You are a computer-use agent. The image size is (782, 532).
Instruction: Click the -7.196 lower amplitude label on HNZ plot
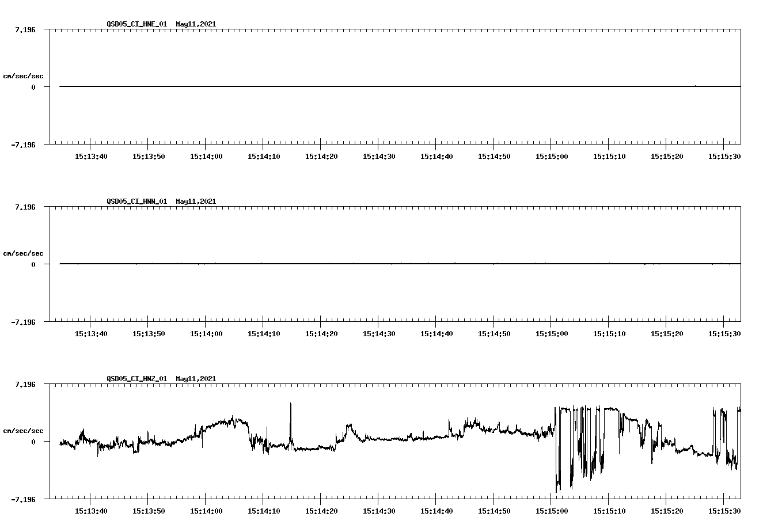pos(23,500)
